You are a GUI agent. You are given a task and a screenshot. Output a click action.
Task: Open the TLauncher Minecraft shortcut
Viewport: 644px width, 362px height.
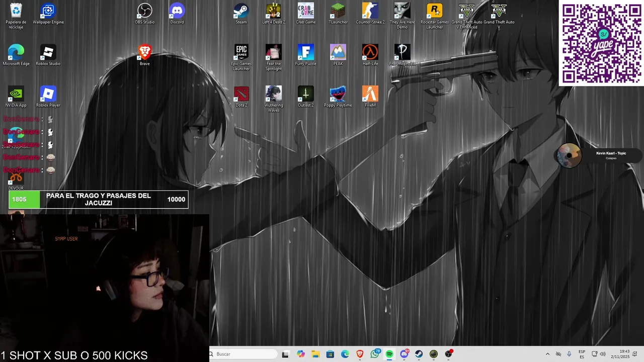pyautogui.click(x=338, y=14)
